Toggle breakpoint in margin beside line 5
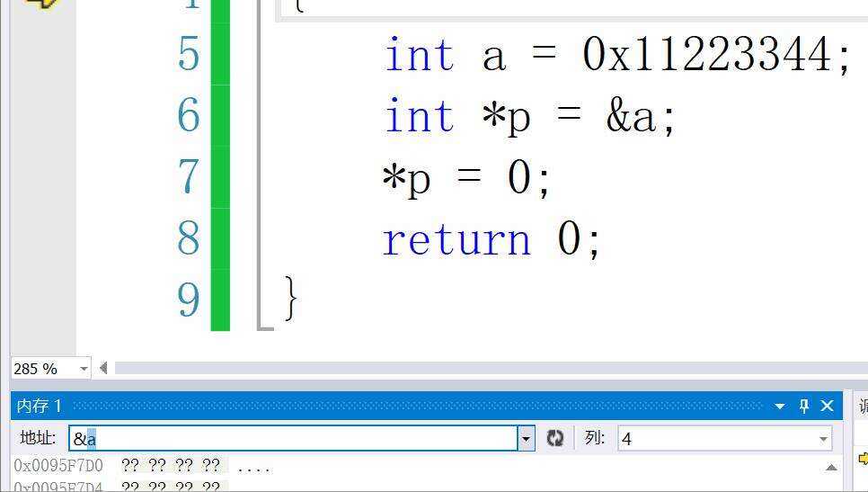The image size is (868, 492). point(42,55)
